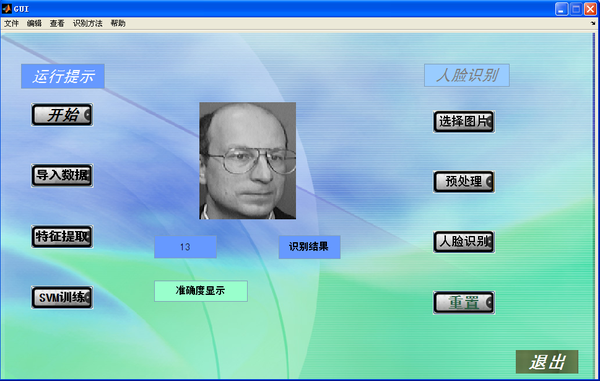Click the 人脸识别 recognition button
The image size is (600, 381).
coord(464,242)
